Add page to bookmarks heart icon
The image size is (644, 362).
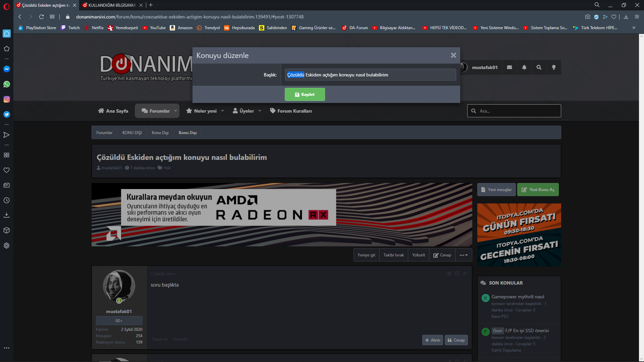[614, 17]
